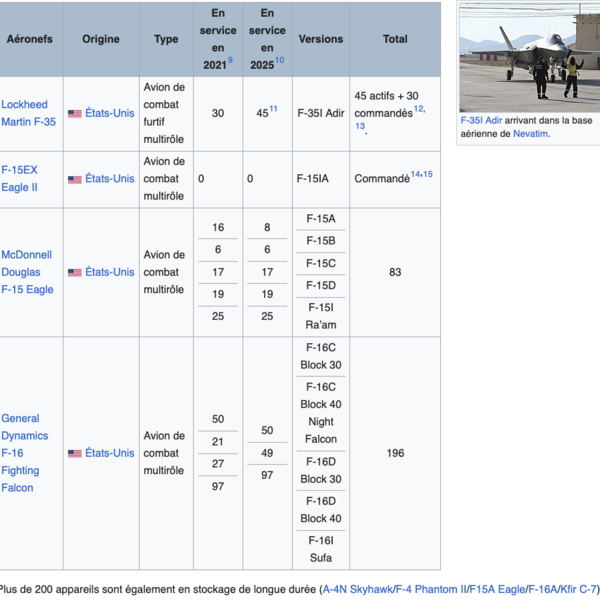
Task: Click the F-15D version entry
Action: click(x=321, y=286)
